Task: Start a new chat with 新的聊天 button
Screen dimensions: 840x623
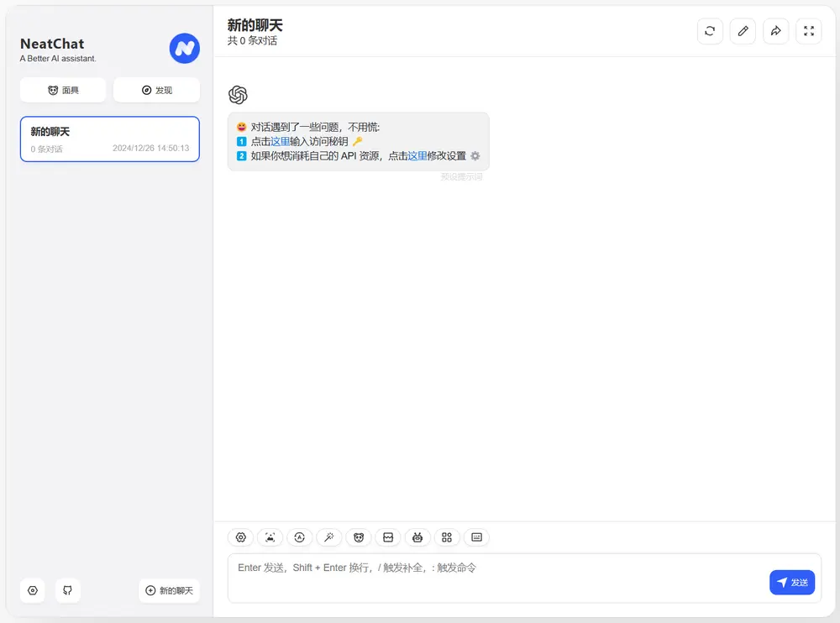Action: click(168, 590)
